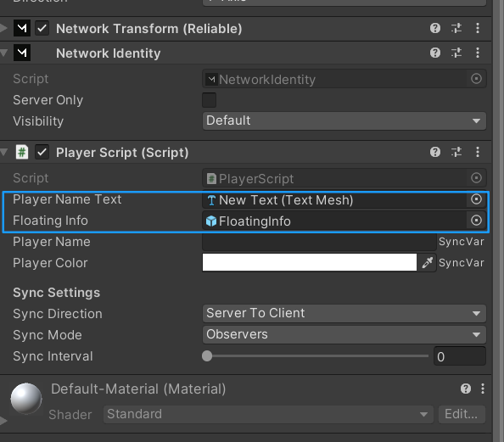The width and height of the screenshot is (504, 442).
Task: Open more options menu for Default-Material
Action: 483,389
